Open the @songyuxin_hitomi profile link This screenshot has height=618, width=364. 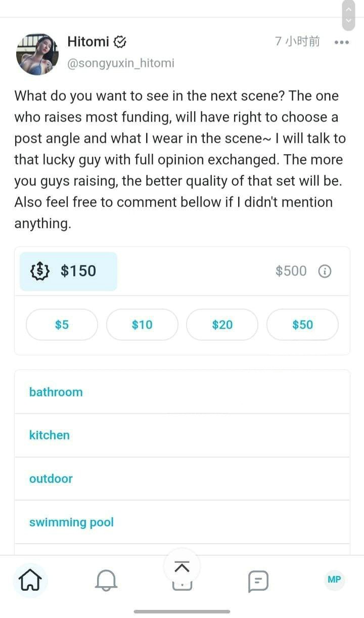[x=121, y=63]
